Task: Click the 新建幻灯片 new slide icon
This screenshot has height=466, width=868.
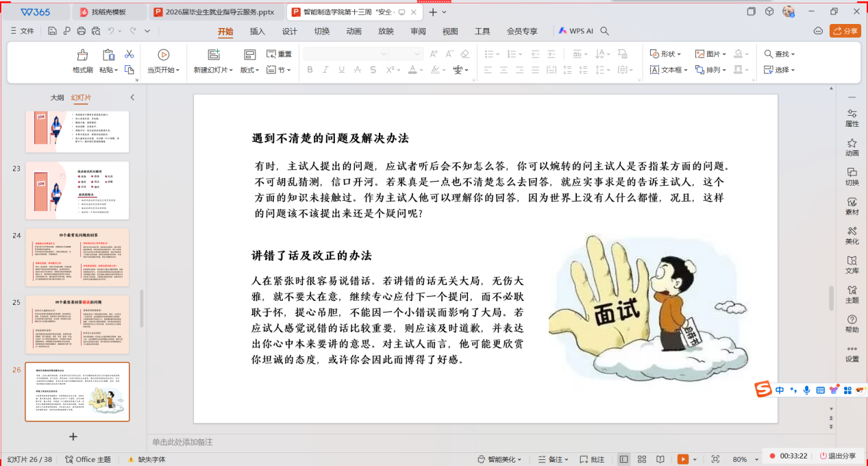Action: click(x=213, y=55)
